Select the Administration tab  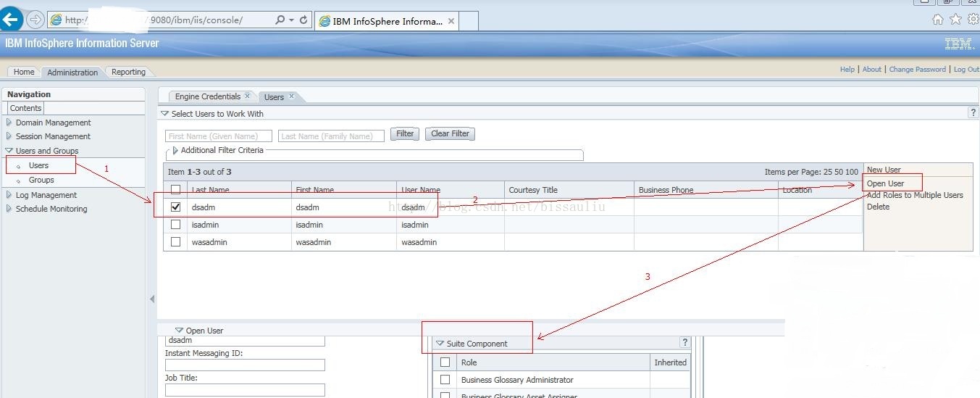pos(72,72)
